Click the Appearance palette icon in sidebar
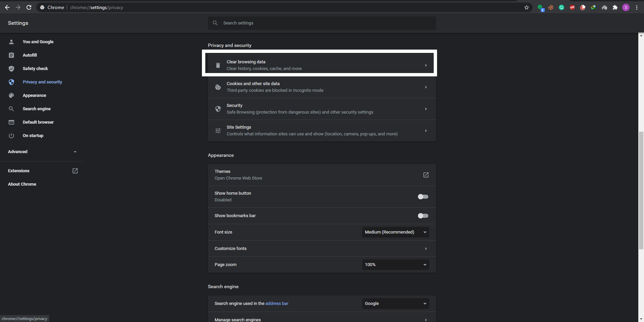This screenshot has height=322, width=644. pyautogui.click(x=11, y=95)
